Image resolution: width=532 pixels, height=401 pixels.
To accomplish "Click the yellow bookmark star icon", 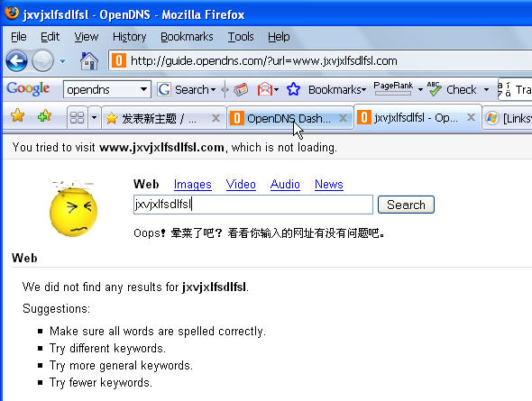I will click(18, 116).
